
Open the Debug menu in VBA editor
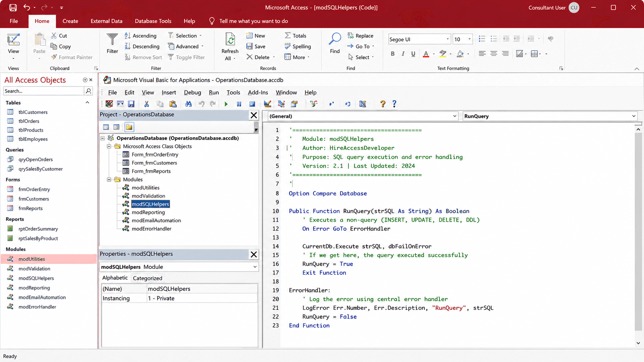click(x=192, y=92)
